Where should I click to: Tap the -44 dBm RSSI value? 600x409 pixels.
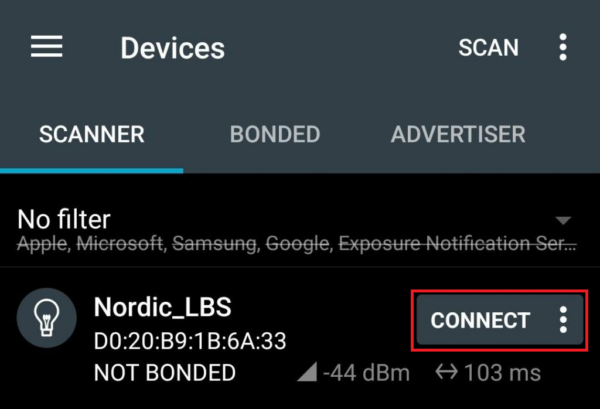coord(366,373)
